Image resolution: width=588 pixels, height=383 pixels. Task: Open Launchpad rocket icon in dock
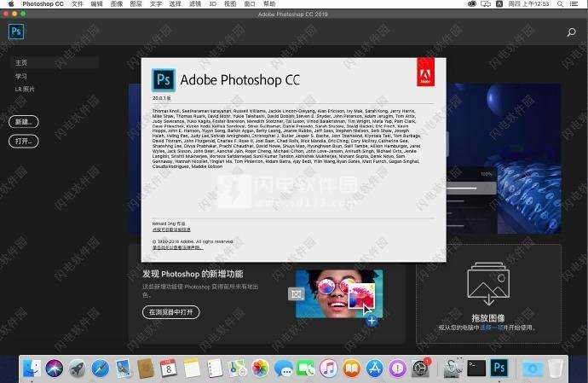[x=78, y=368]
